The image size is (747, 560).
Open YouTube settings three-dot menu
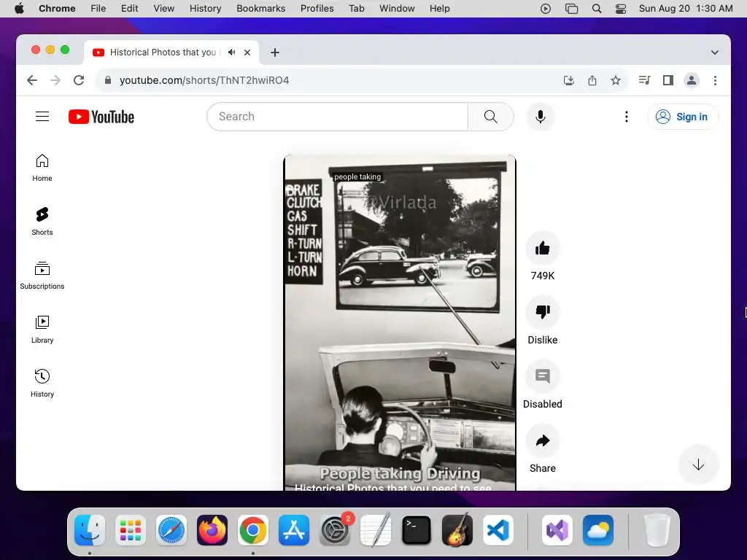coord(627,117)
